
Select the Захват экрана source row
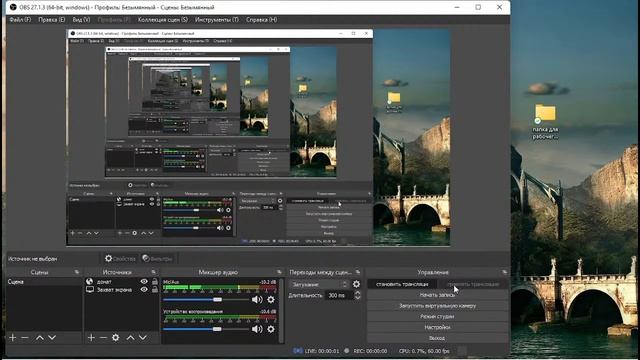tap(121, 289)
